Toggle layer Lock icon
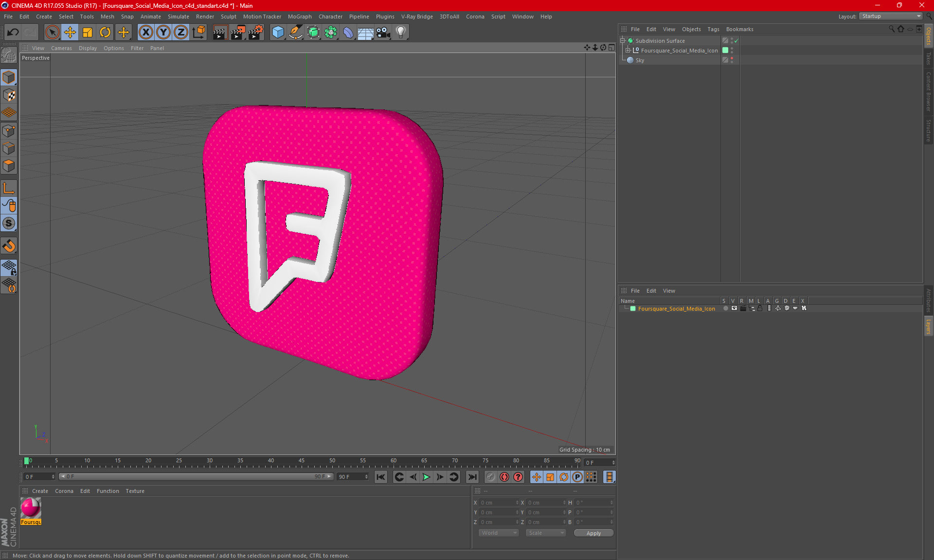The image size is (934, 560). pos(760,308)
